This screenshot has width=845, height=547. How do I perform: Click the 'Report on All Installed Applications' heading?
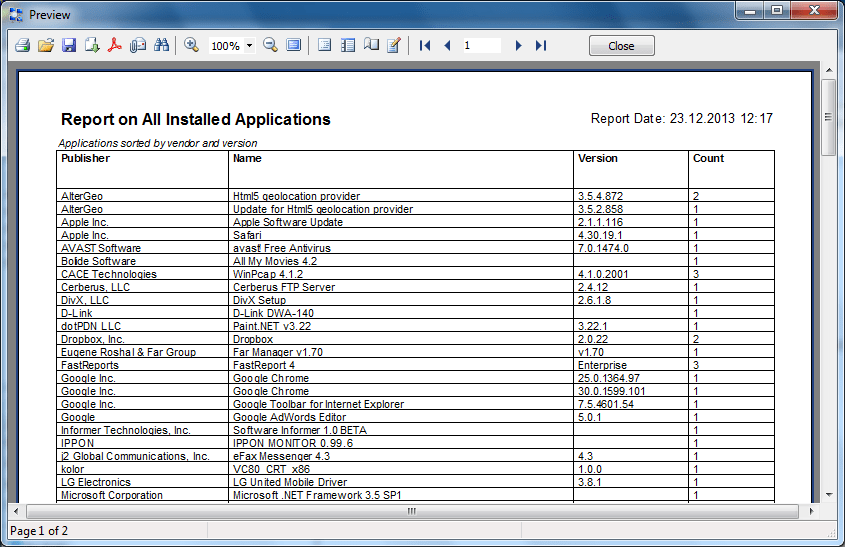coord(196,119)
